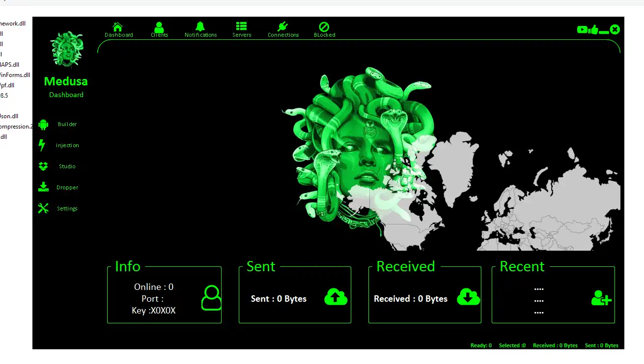The image size is (644, 364).
Task: Click the Medusa logo image
Action: pos(66,49)
